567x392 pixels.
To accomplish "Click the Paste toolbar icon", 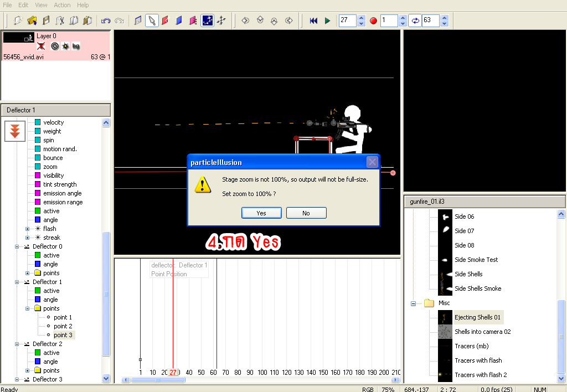I will (87, 20).
